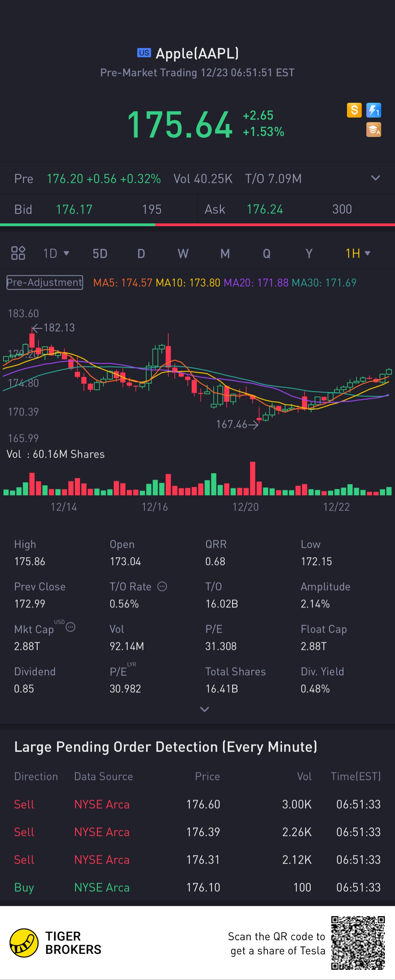Tap the bid-ask ratio bar
This screenshot has height=980, width=395.
coord(197,225)
